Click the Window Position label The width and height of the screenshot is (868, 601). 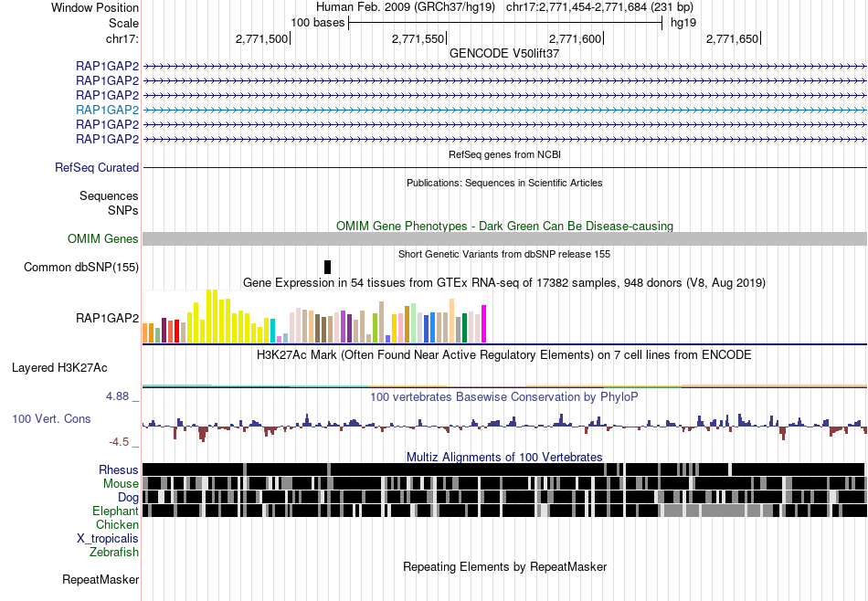tap(95, 7)
